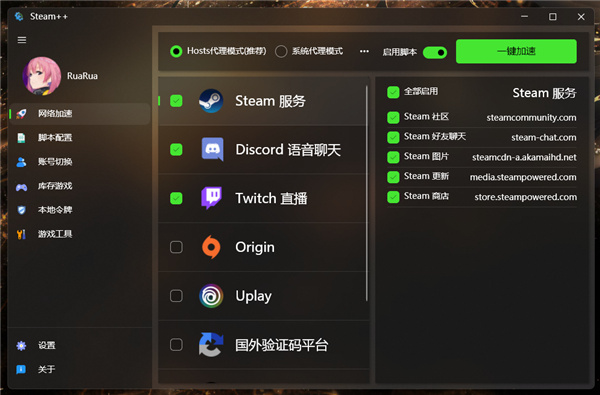
Task: Toggle the enable script switch
Action: pos(435,52)
